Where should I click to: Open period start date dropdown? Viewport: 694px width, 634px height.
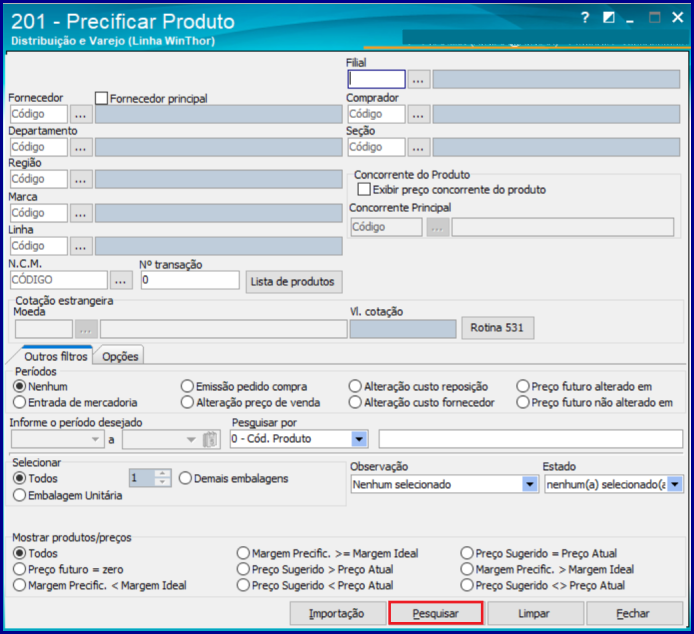pyautogui.click(x=95, y=439)
